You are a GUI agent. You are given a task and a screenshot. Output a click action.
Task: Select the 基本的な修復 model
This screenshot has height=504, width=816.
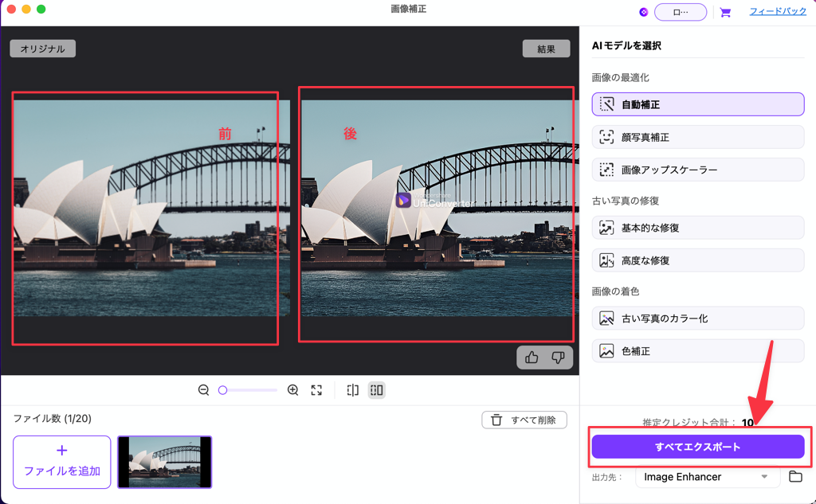[x=697, y=228]
